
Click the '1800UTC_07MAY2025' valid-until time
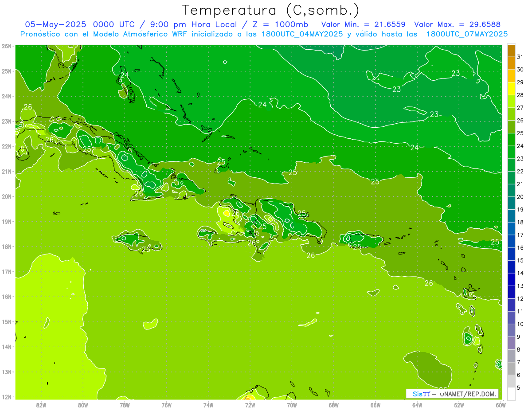pos(467,34)
